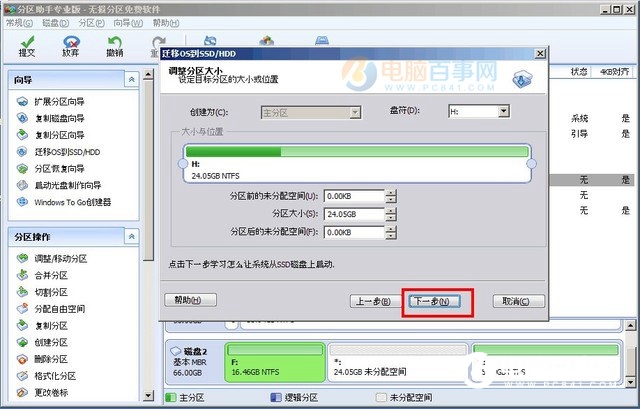Open the 磁盘(D) menu
The width and height of the screenshot is (640, 409).
[x=56, y=23]
